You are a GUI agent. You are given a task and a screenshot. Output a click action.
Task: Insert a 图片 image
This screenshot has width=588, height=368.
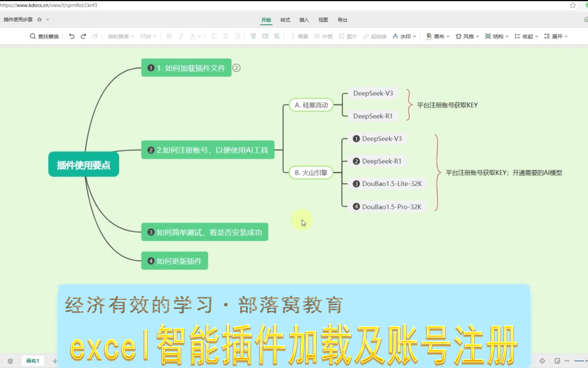pos(348,36)
